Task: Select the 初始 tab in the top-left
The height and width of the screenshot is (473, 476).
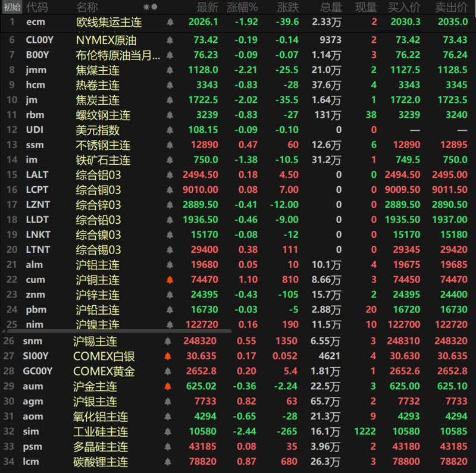Action: click(12, 7)
